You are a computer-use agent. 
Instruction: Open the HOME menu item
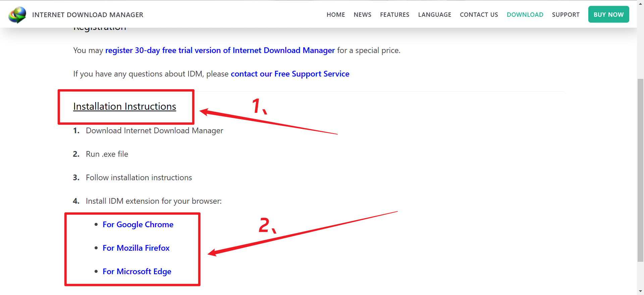pos(335,15)
